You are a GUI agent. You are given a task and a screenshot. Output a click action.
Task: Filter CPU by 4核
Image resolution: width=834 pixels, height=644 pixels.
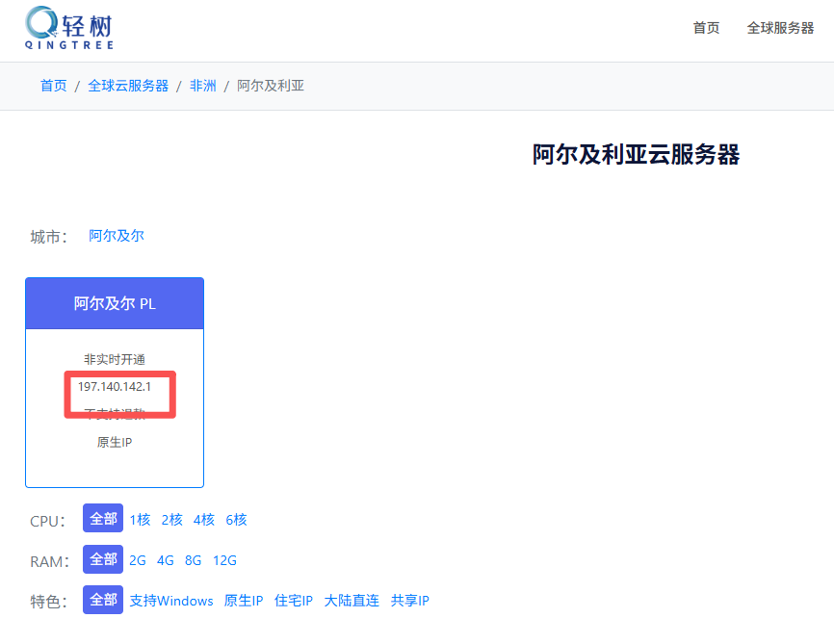(204, 520)
